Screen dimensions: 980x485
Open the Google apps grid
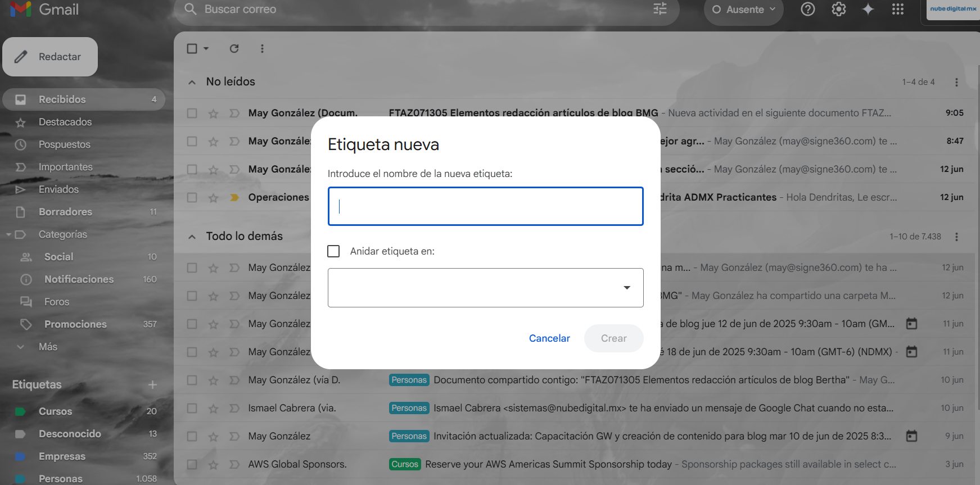897,10
